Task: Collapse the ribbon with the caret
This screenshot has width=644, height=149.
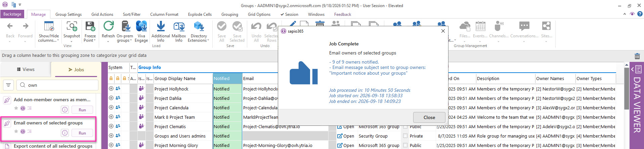Action: pyautogui.click(x=625, y=14)
